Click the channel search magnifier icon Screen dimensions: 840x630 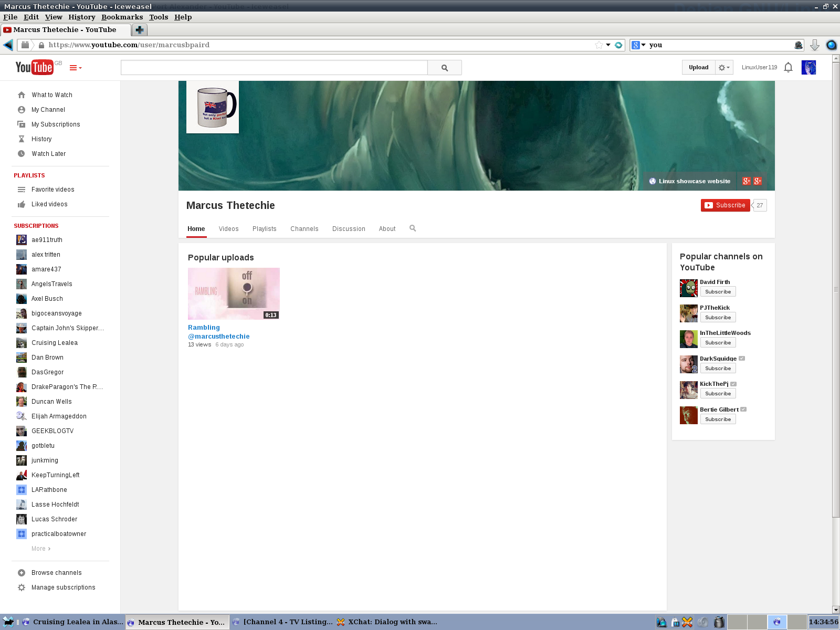413,228
